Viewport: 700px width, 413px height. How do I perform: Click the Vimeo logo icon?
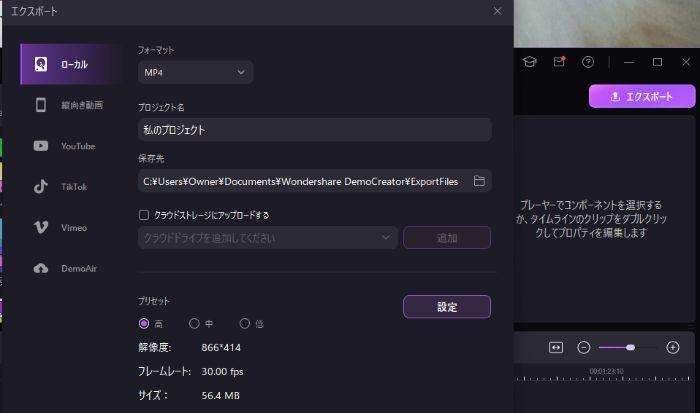pos(41,228)
